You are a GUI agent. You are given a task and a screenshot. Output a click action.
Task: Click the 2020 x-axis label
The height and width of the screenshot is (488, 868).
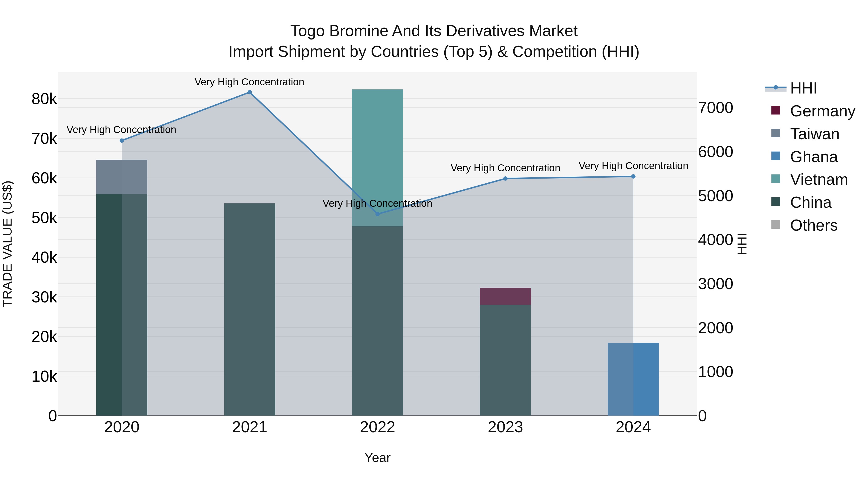tap(122, 427)
